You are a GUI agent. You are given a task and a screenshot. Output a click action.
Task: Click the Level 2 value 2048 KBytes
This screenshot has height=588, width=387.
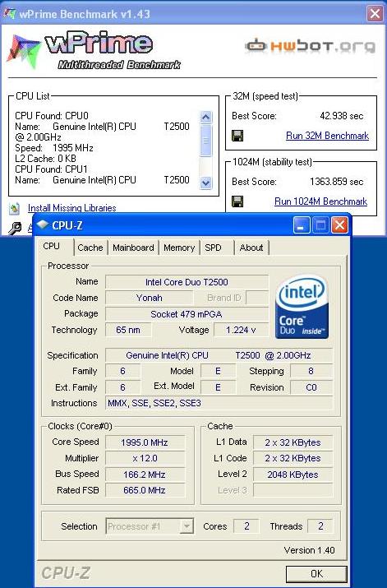[293, 475]
